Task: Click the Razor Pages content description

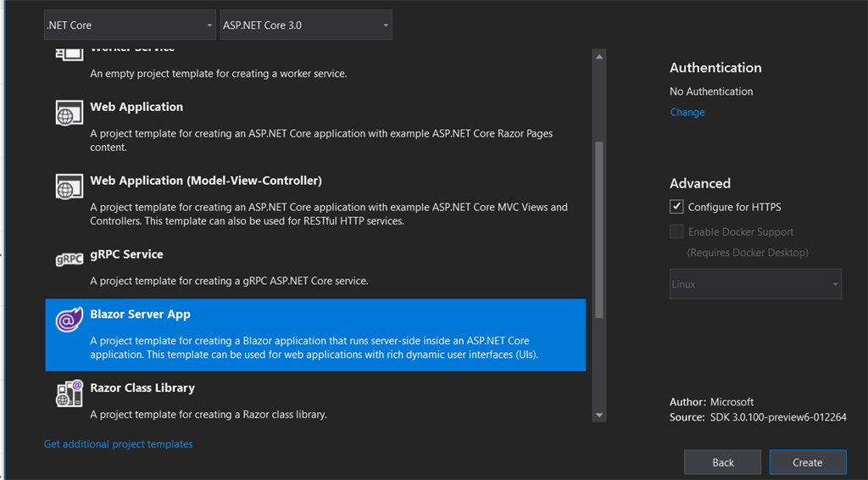Action: 321,140
